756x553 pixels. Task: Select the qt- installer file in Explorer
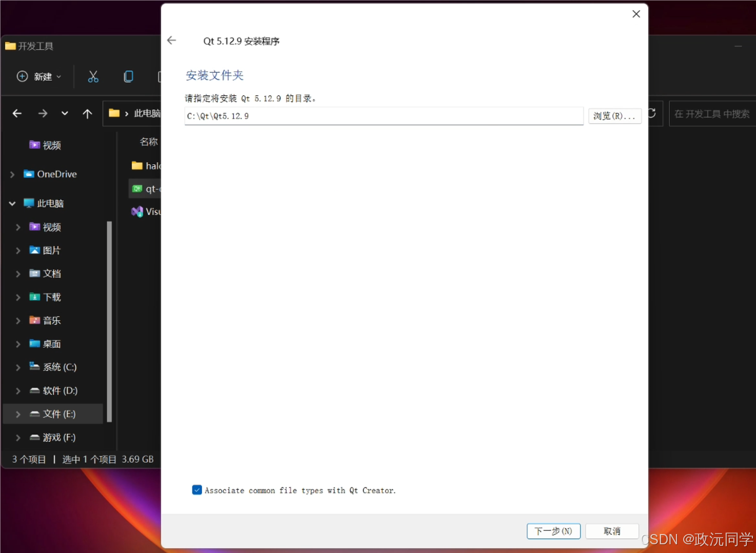pyautogui.click(x=146, y=189)
